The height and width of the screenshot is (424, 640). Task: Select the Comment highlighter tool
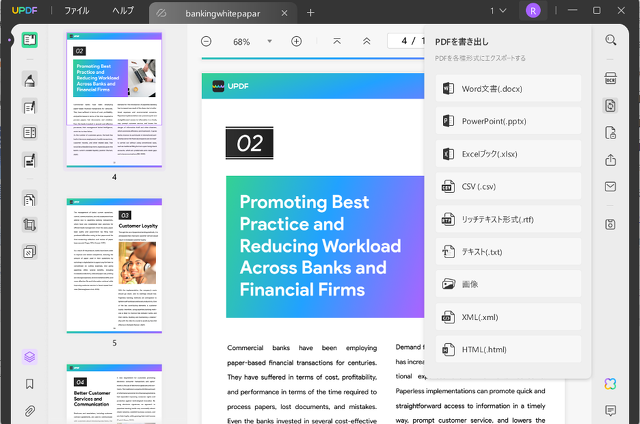(x=29, y=81)
